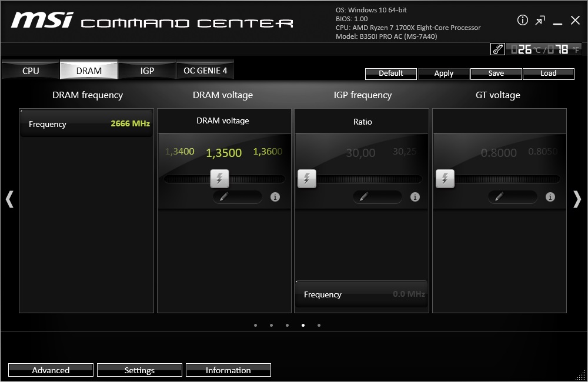
Task: Jump to the third page dot
Action: coord(287,326)
